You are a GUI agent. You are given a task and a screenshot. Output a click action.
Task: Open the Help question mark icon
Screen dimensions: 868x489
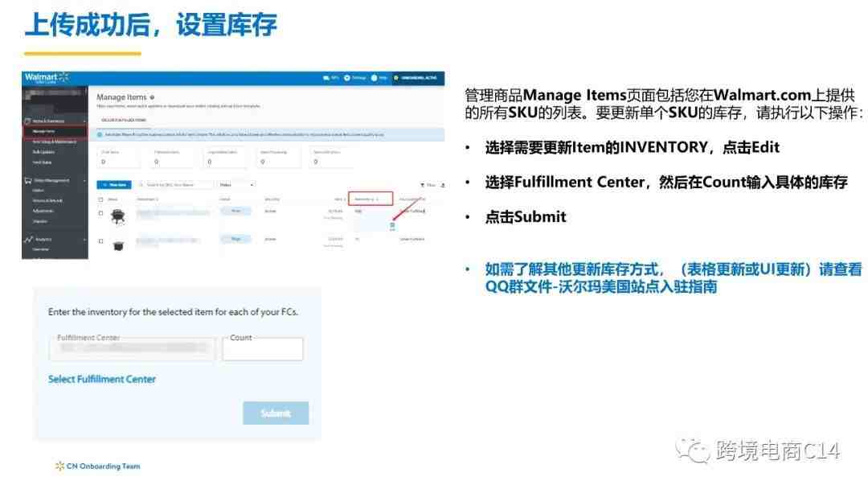click(375, 78)
